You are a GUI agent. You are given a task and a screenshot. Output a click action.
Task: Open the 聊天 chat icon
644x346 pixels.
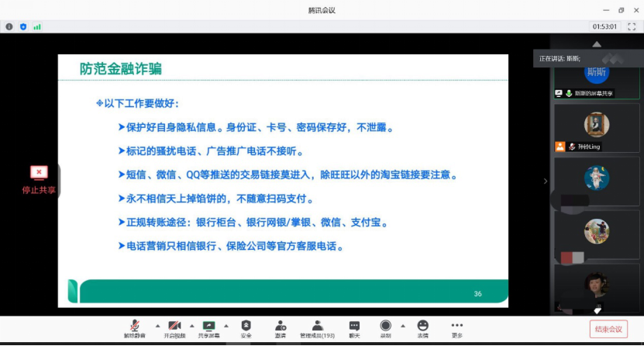click(x=354, y=326)
